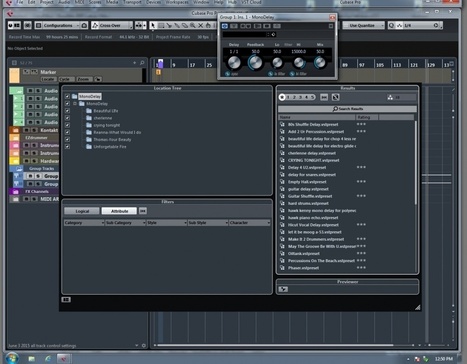This screenshot has height=364, width=467.
Task: Click the Kontakt track folder icon
Action: coord(15,130)
